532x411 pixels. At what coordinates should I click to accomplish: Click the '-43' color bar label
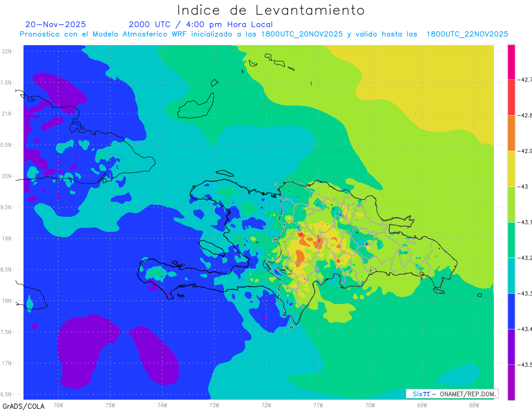pos(524,187)
